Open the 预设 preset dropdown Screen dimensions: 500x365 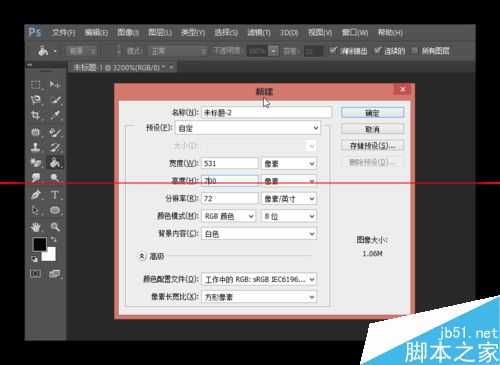pos(248,128)
